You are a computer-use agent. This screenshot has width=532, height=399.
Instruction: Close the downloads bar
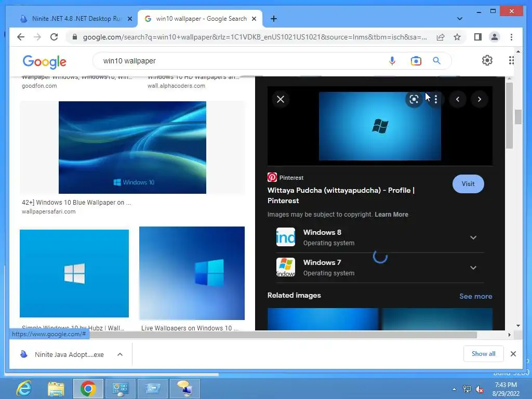coord(513,353)
